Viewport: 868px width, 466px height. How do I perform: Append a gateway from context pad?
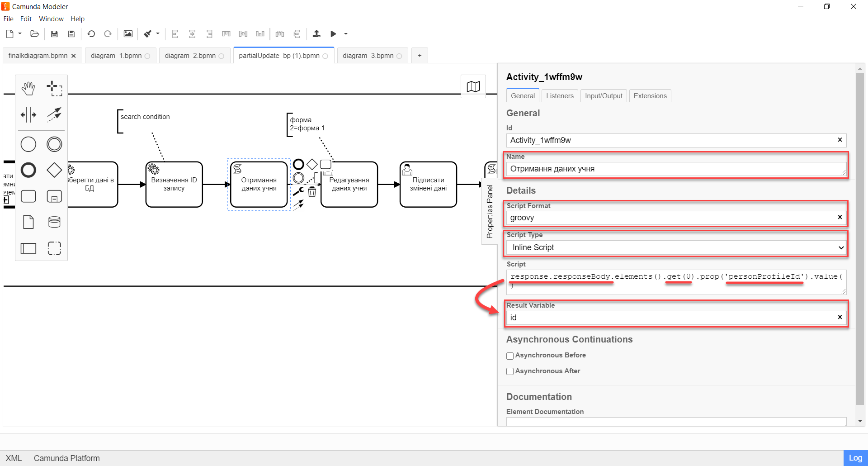(x=312, y=164)
